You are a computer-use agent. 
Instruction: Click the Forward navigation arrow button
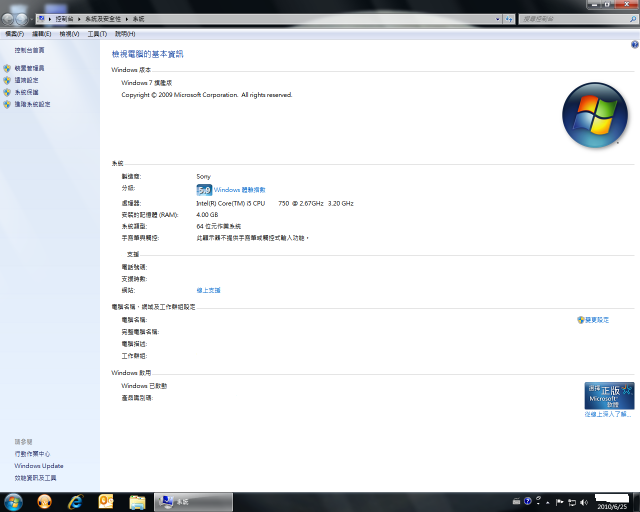coord(21,19)
